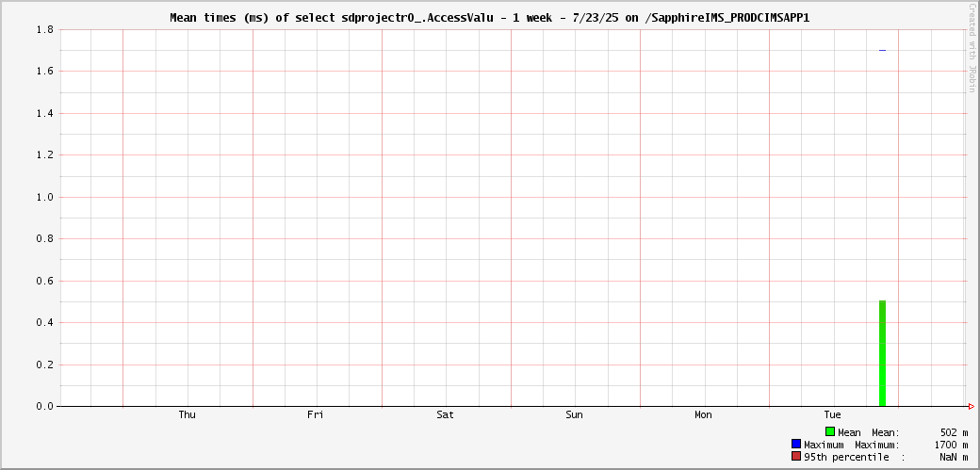Click the '0.2' y-axis label

click(45, 365)
